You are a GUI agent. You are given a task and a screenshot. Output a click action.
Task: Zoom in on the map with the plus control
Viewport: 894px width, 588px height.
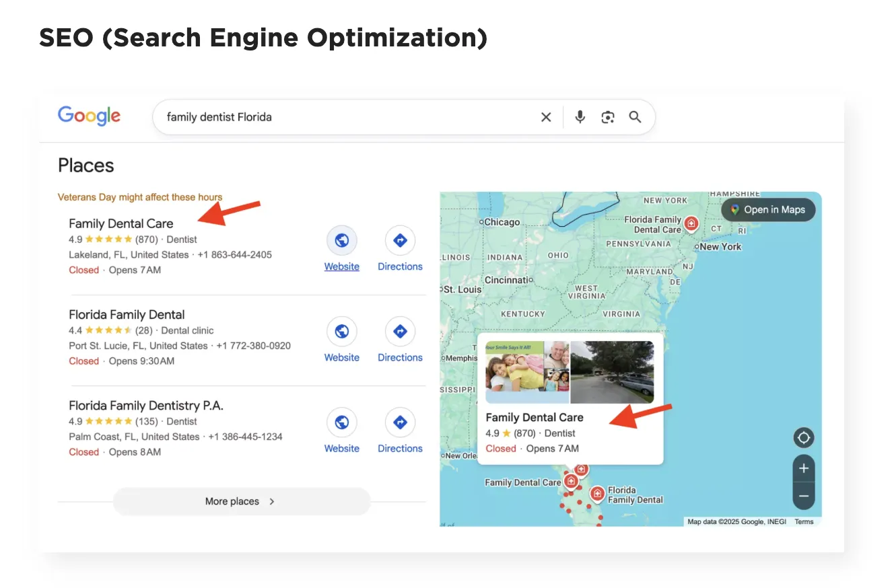click(x=804, y=468)
